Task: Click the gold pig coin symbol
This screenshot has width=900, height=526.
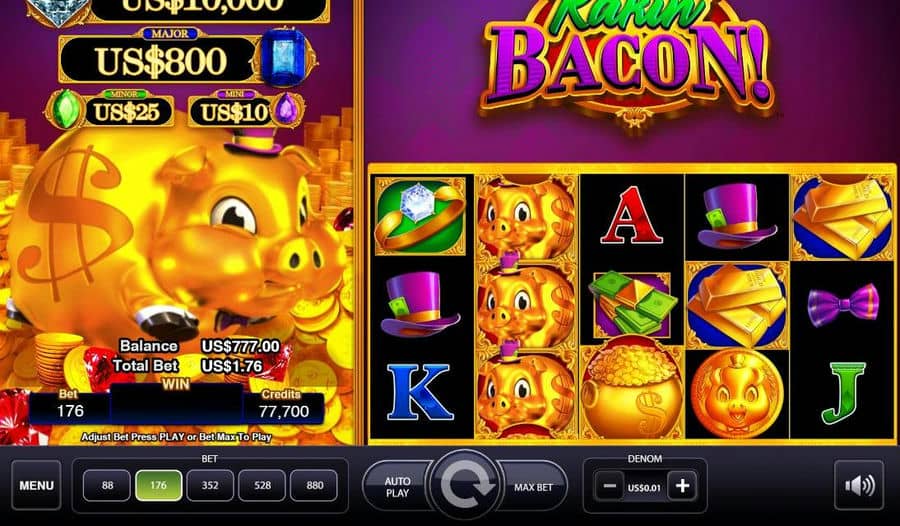Action: point(737,393)
